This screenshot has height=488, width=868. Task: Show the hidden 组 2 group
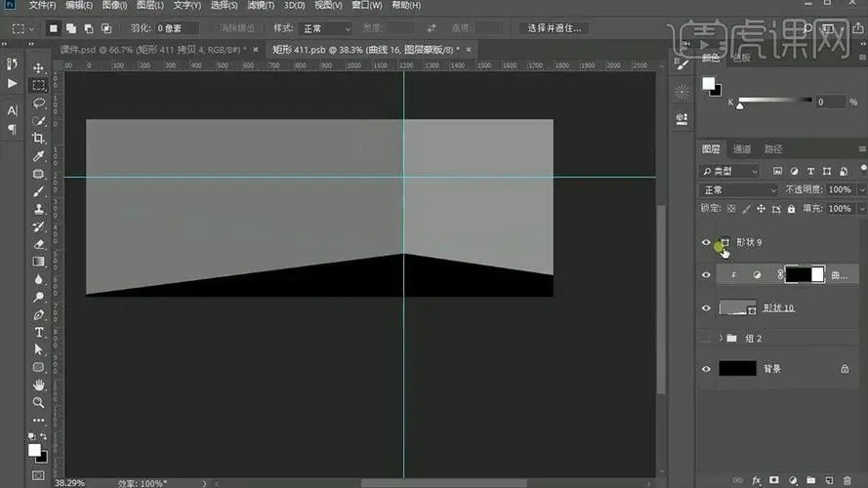click(707, 338)
